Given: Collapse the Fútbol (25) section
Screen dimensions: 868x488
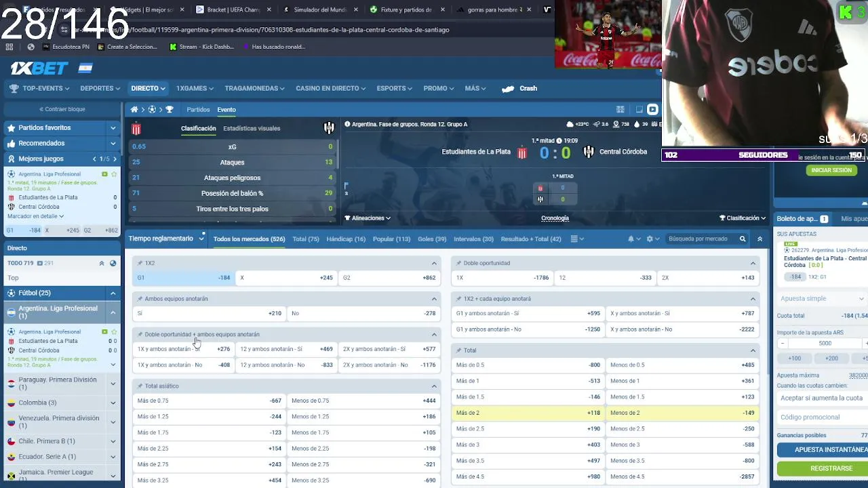Looking at the screenshot, I should click(113, 293).
